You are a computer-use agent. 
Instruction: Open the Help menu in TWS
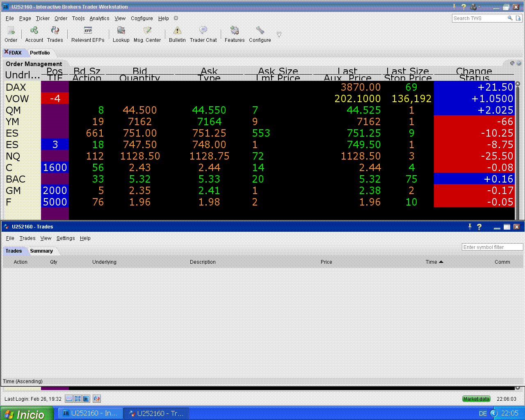click(164, 18)
